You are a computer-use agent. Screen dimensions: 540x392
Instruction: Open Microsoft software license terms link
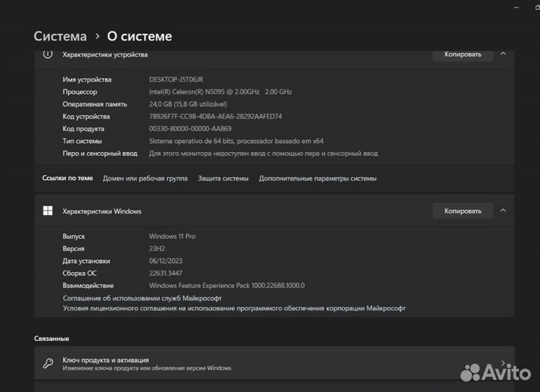pyautogui.click(x=234, y=308)
